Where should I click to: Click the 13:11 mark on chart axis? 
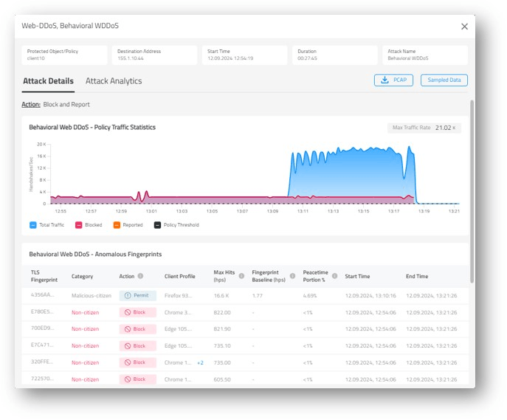(303, 211)
